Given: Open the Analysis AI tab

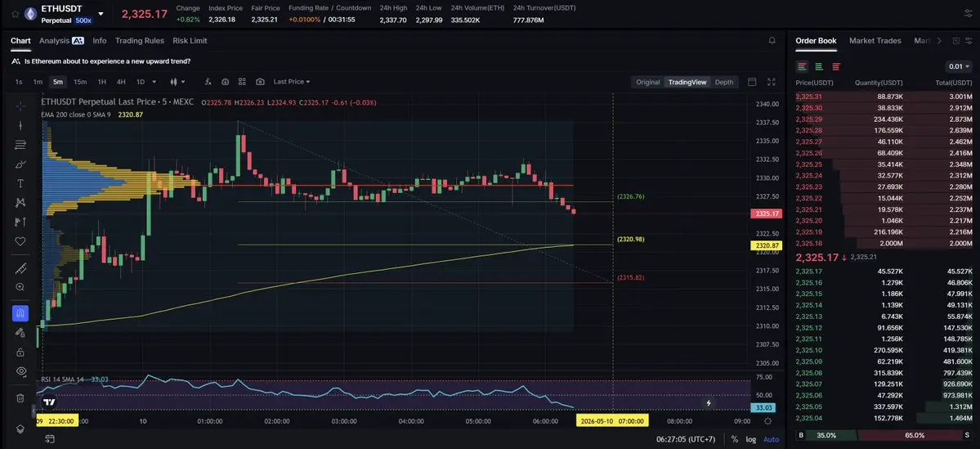Looking at the screenshot, I should pos(61,41).
